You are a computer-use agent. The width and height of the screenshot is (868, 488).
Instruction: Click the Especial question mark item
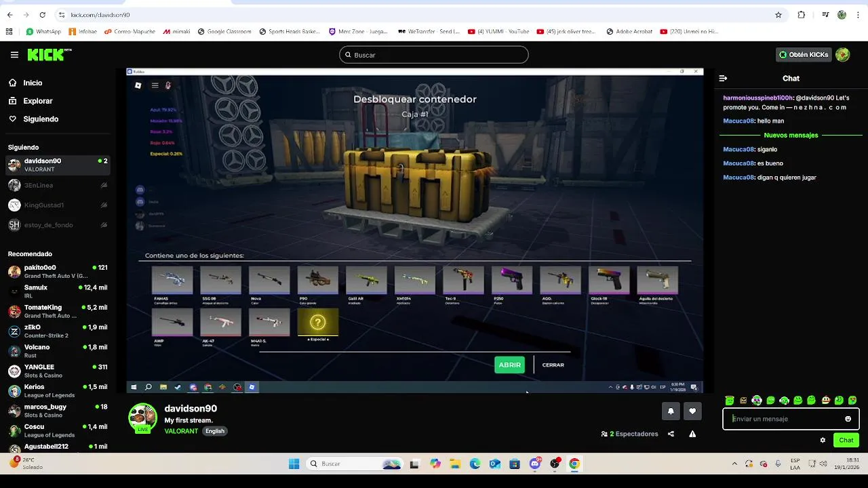click(x=317, y=323)
